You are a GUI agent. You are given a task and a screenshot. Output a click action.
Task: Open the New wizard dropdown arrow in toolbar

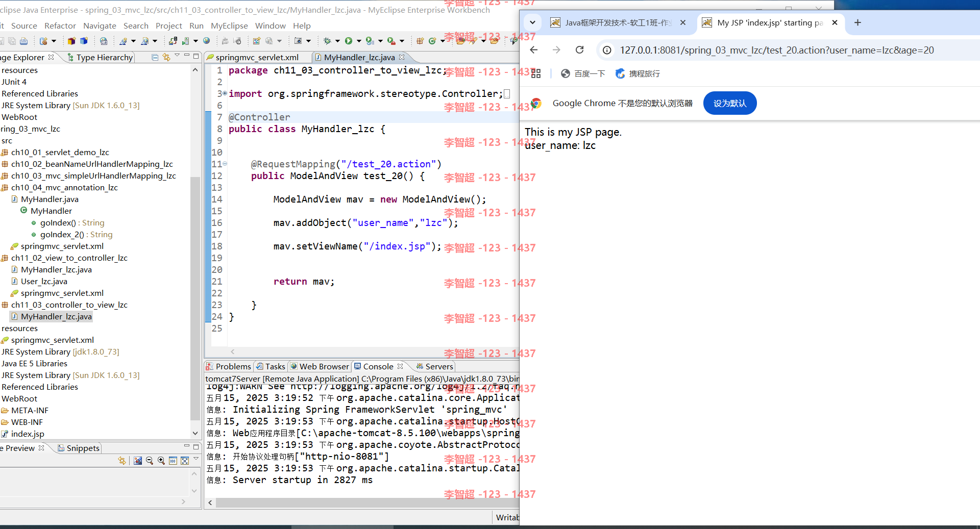[x=54, y=41]
